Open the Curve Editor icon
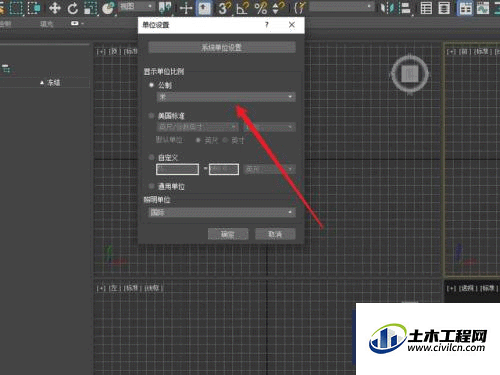 [482, 8]
